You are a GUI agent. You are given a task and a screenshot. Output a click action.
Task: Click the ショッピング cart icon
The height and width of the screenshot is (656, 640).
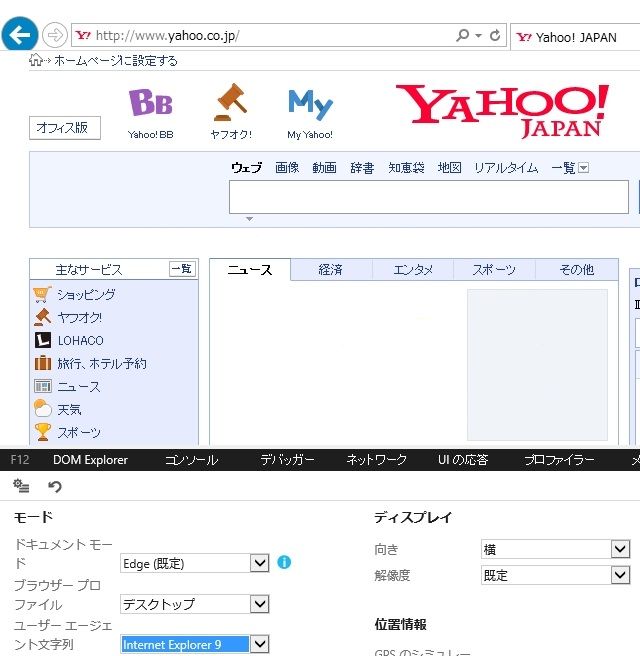click(43, 295)
